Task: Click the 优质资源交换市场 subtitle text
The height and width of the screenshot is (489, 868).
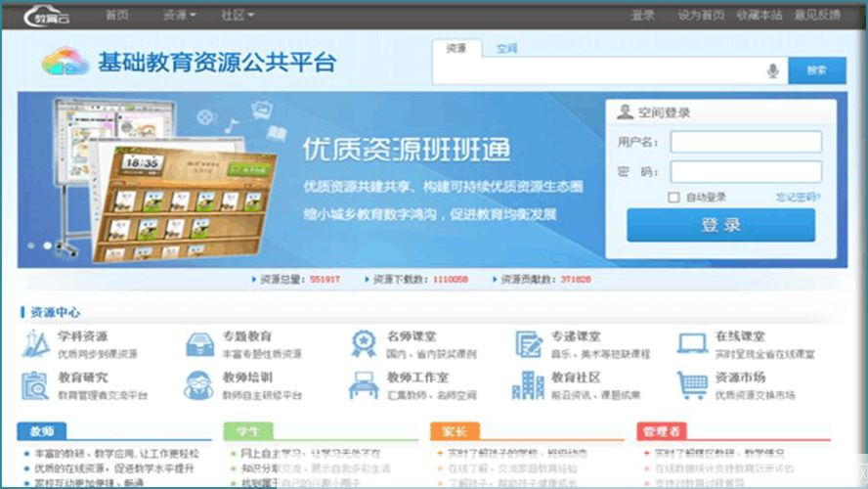Action: click(755, 395)
